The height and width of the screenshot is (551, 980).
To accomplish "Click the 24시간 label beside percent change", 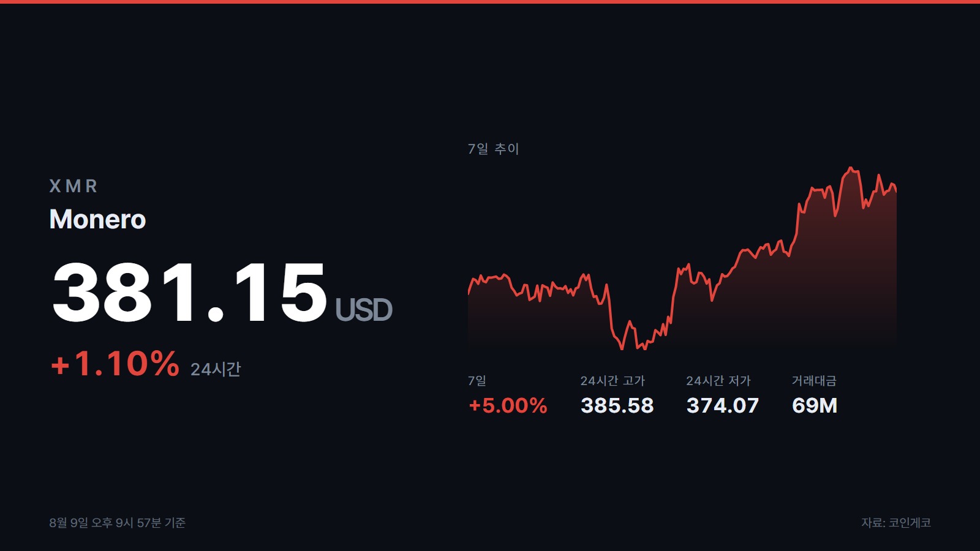I will coord(216,369).
